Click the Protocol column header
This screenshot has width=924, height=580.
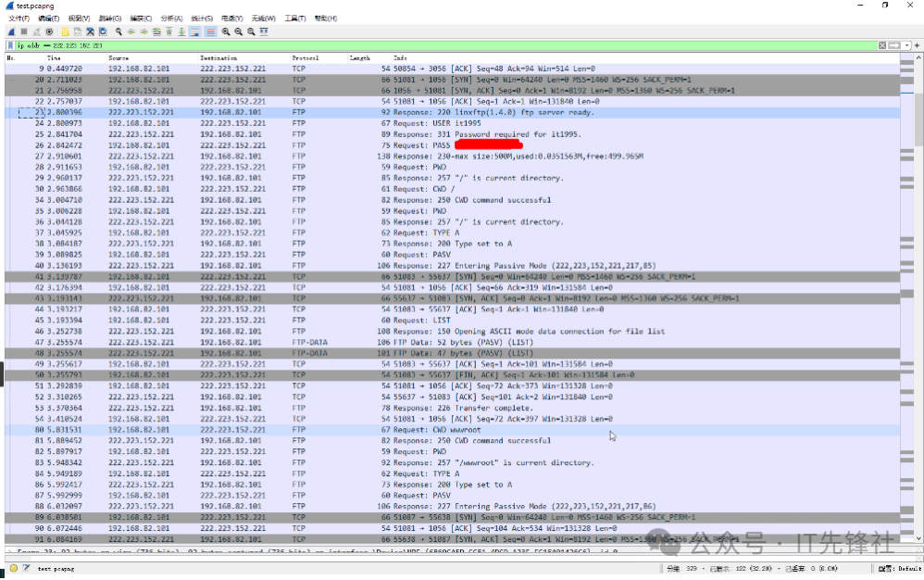[306, 57]
